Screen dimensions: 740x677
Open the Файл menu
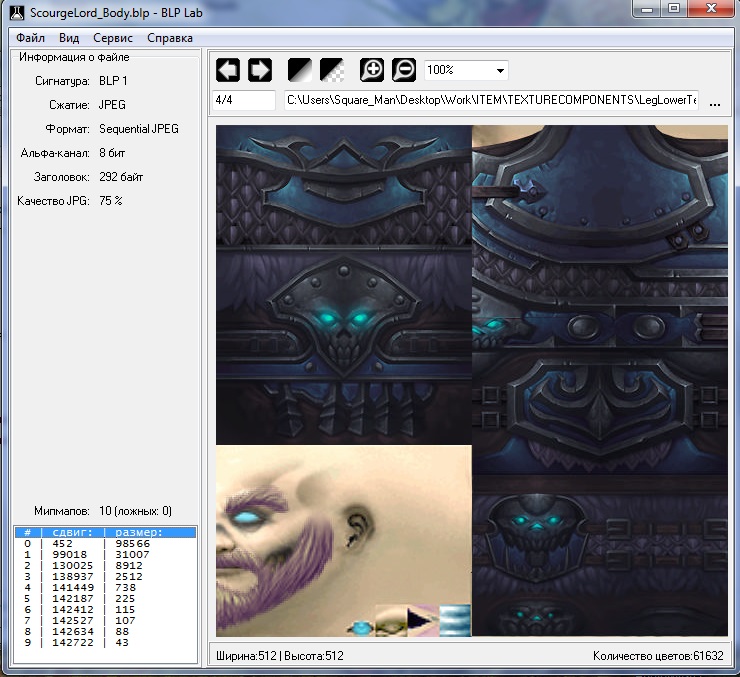pos(30,38)
